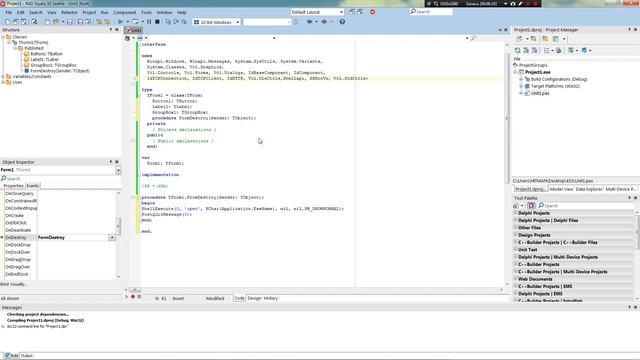
Task: Open the Model View tab
Action: pos(561,189)
